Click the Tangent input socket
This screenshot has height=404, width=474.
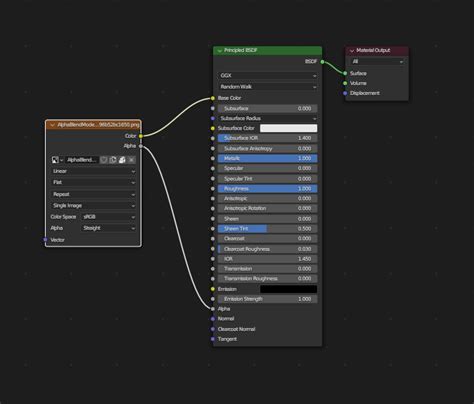tap(213, 339)
